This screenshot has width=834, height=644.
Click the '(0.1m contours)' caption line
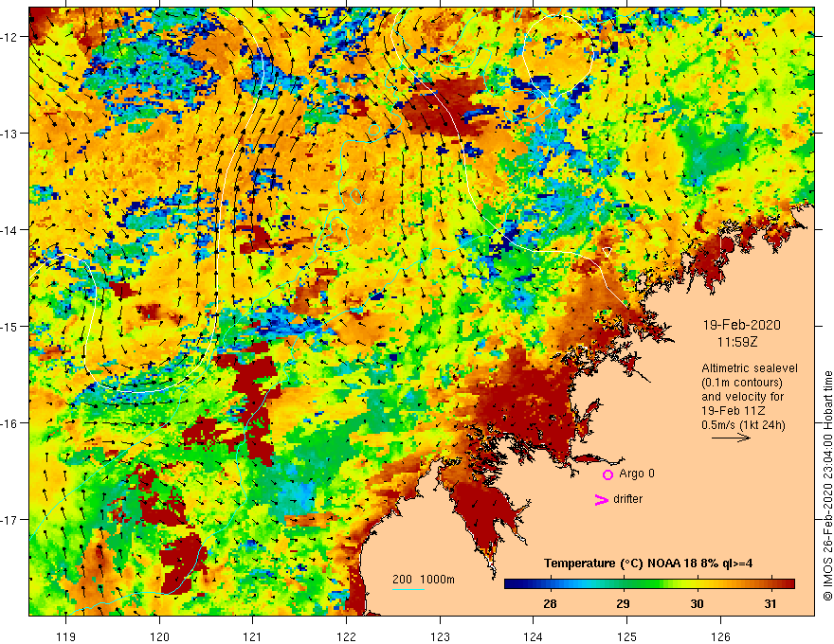coord(742,383)
